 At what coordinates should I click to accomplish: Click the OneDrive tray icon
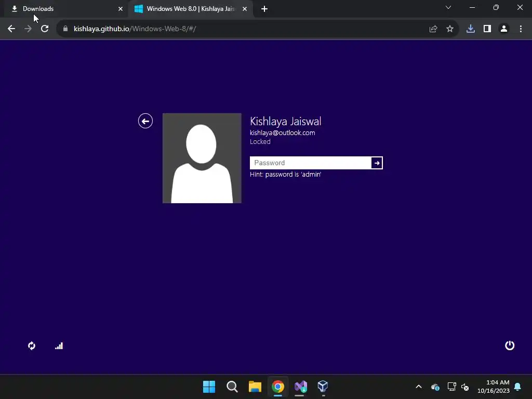tap(435, 387)
